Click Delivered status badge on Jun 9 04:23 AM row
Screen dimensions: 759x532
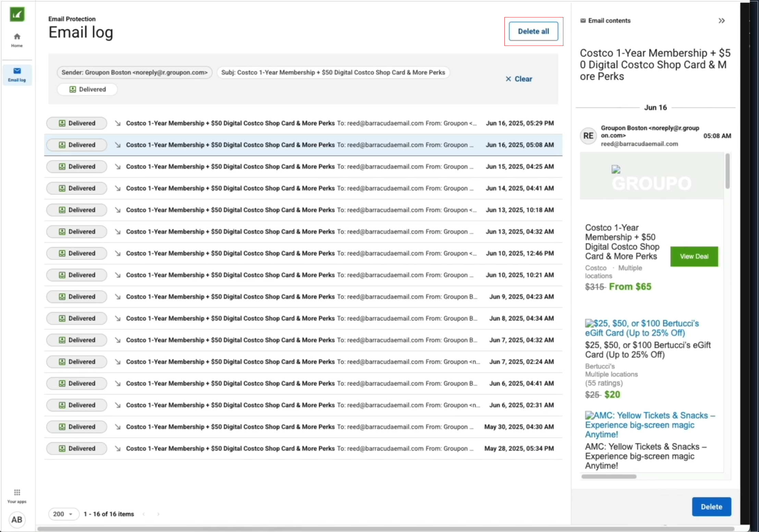coord(77,297)
